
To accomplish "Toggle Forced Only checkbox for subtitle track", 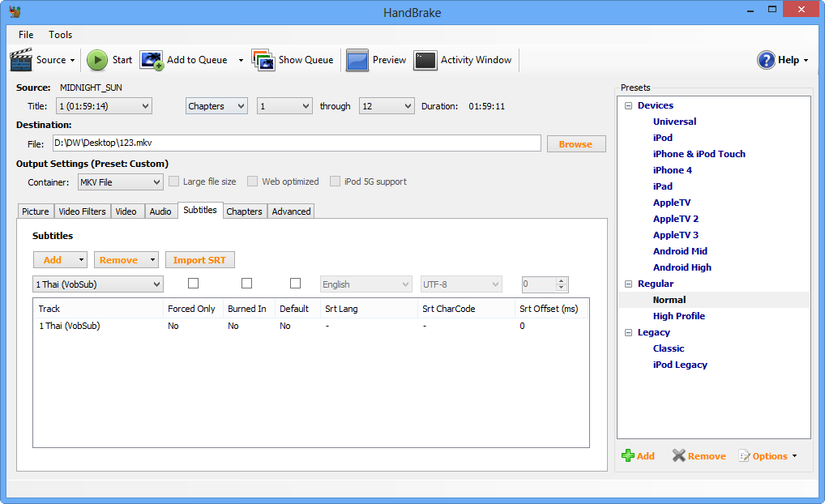I will pyautogui.click(x=193, y=284).
